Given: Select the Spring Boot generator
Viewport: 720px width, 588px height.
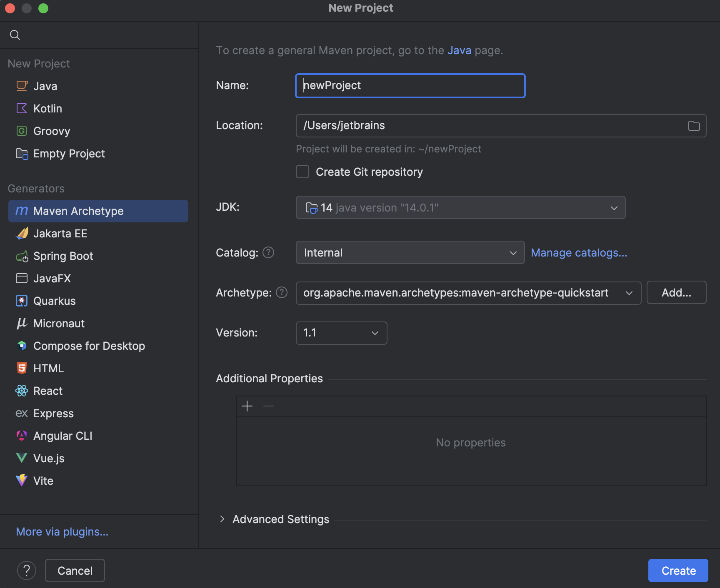Looking at the screenshot, I should 63,256.
